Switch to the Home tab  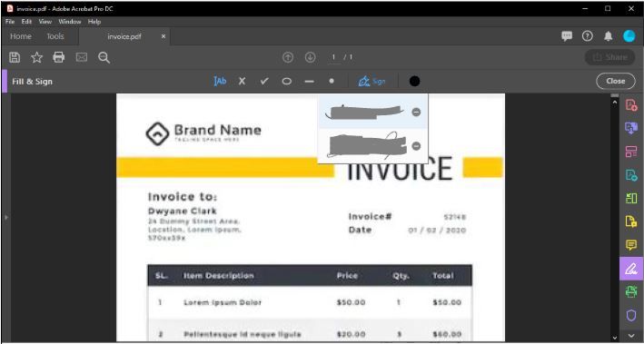click(x=21, y=36)
